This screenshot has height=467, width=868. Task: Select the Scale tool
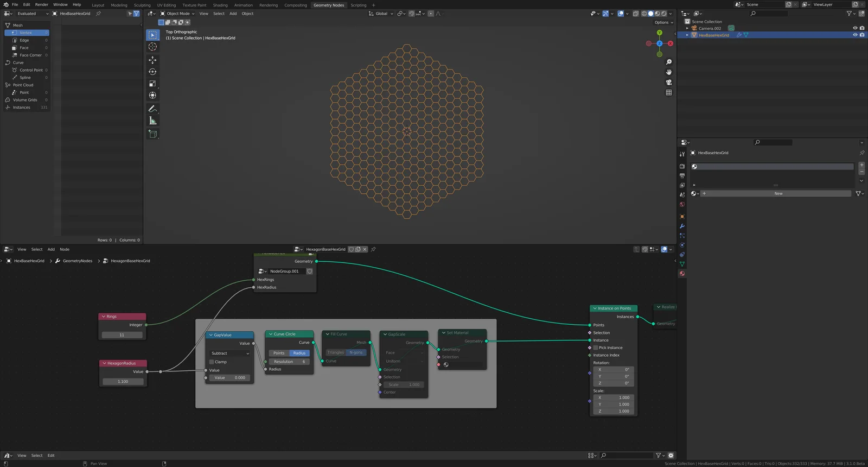point(152,84)
